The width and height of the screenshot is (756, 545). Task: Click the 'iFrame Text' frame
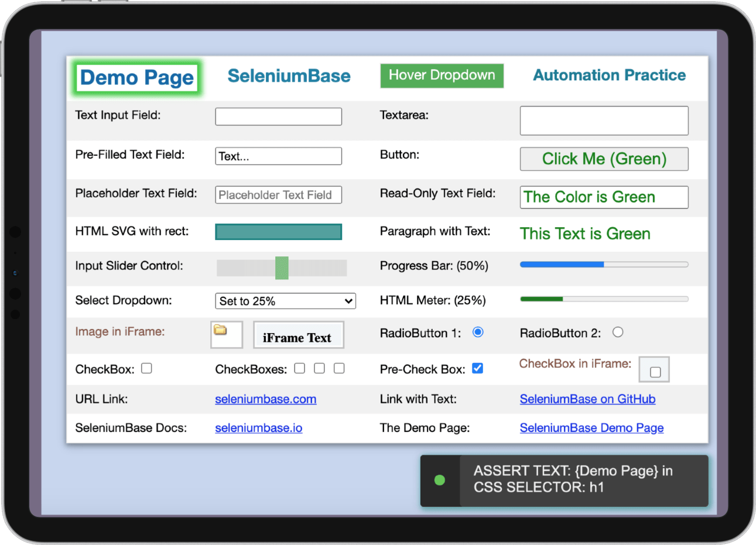[298, 335]
